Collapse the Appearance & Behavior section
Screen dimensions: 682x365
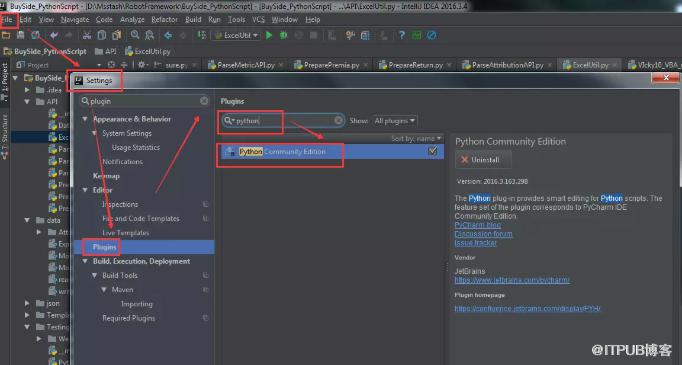point(85,119)
